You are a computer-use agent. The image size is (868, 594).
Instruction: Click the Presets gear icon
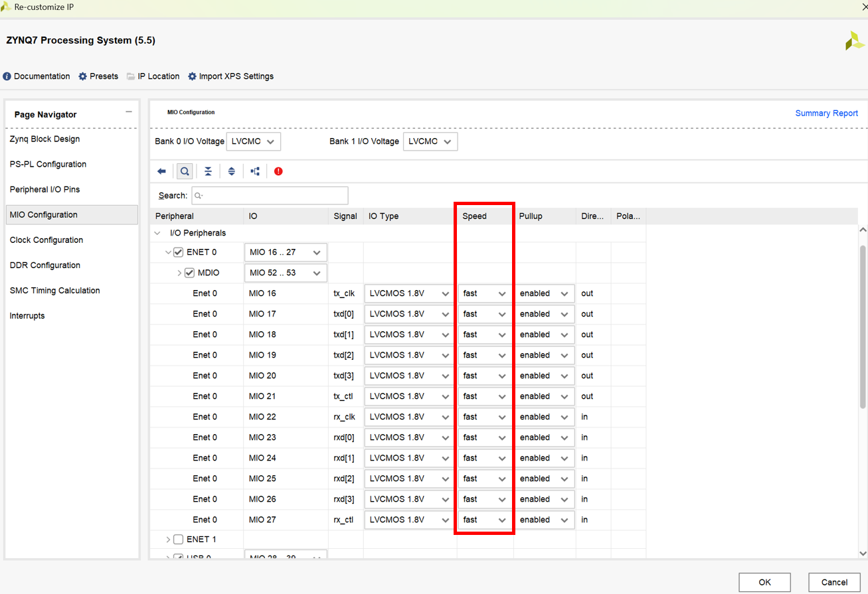point(82,76)
